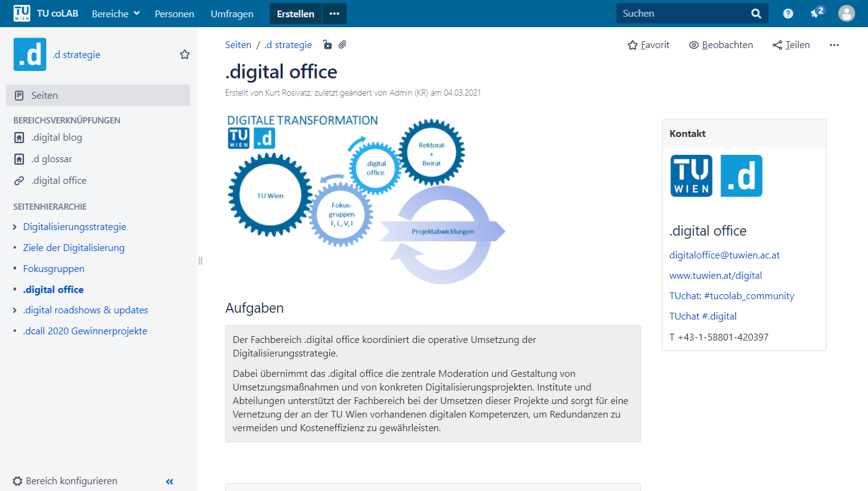This screenshot has width=868, height=491.
Task: Open .digital office shortcut under Bereichsverknüpfungen
Action: click(59, 181)
